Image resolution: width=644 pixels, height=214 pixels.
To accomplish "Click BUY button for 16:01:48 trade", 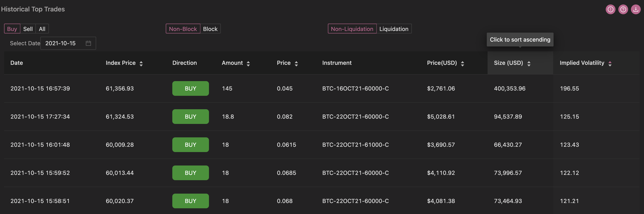I will click(x=190, y=145).
